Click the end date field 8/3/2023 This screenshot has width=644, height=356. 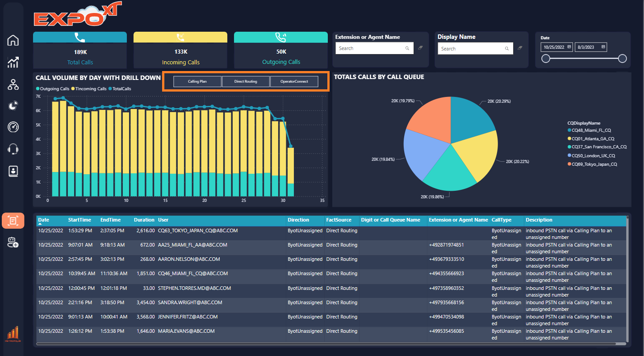(591, 47)
